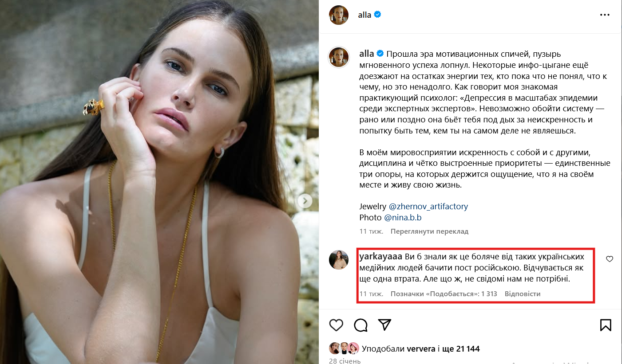The height and width of the screenshot is (364, 622).
Task: Open alla avatar beside the caption
Action: click(338, 57)
